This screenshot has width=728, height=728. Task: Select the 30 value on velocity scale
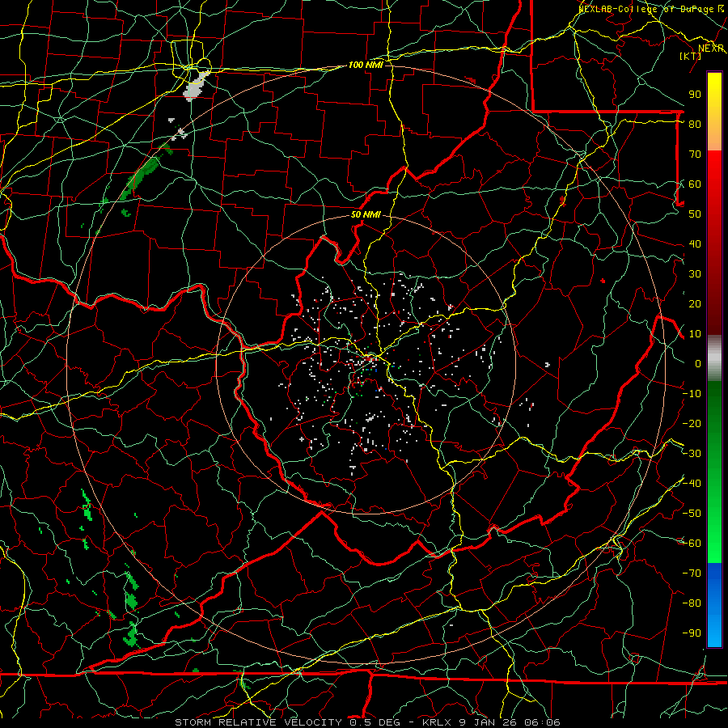coord(695,274)
